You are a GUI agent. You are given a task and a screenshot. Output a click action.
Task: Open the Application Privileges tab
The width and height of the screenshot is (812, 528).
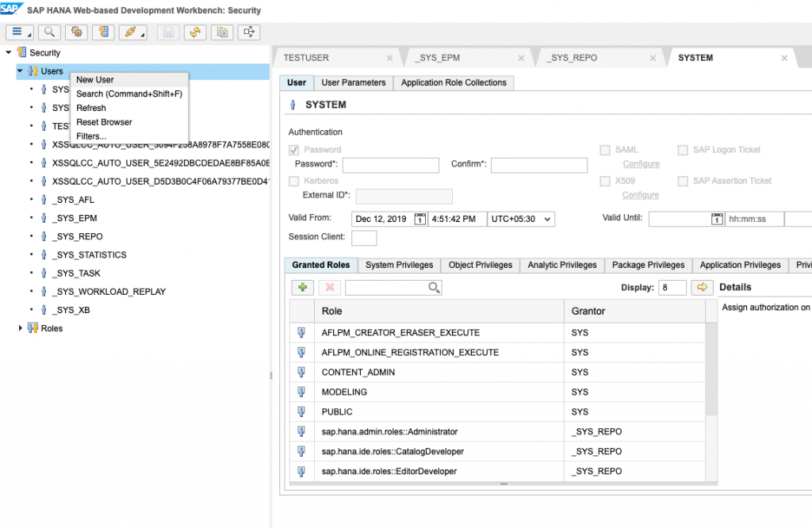tap(741, 265)
